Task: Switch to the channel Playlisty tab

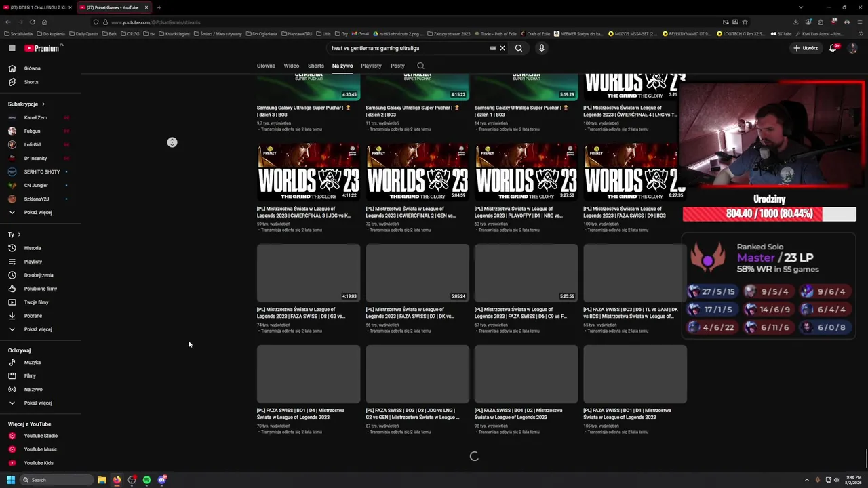Action: pos(371,66)
